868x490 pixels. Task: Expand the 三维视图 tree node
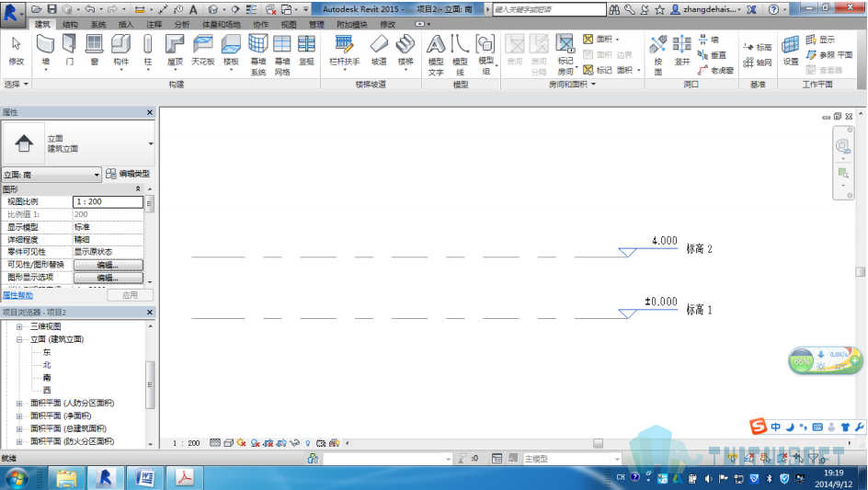[x=19, y=326]
